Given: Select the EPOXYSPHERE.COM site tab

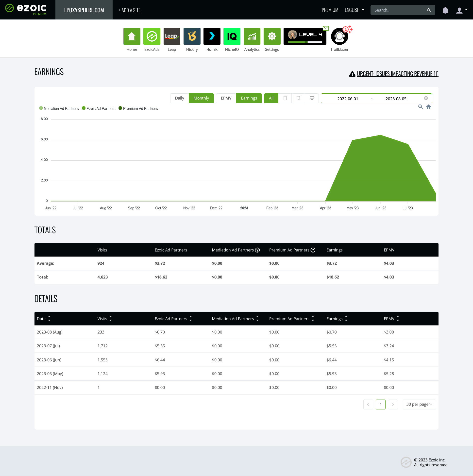Looking at the screenshot, I should [x=84, y=10].
